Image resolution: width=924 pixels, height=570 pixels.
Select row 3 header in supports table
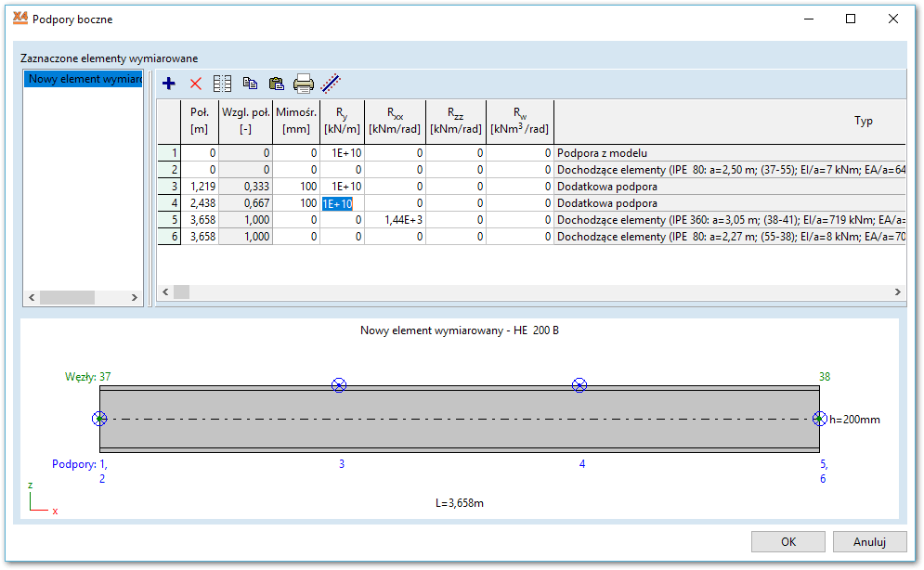pos(169,187)
